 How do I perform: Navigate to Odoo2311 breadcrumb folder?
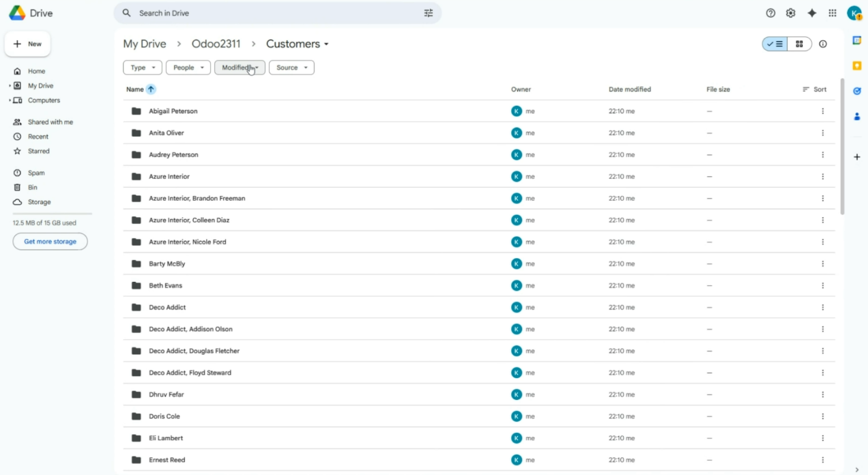tap(216, 44)
